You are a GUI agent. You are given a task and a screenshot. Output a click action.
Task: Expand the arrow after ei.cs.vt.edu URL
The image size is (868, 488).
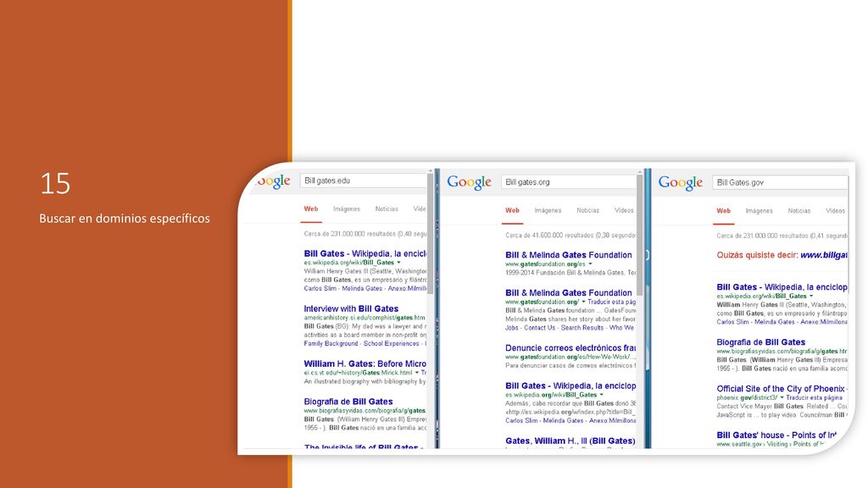point(417,373)
